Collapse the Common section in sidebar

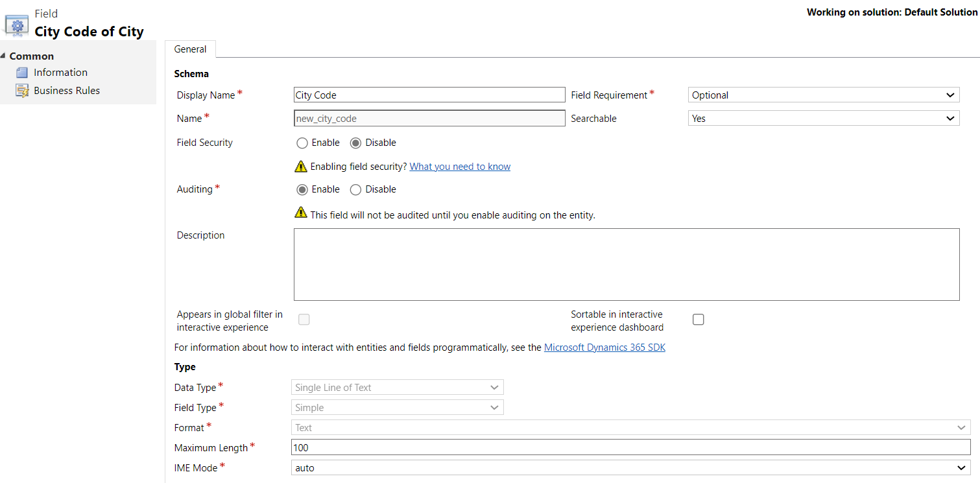tap(4, 56)
